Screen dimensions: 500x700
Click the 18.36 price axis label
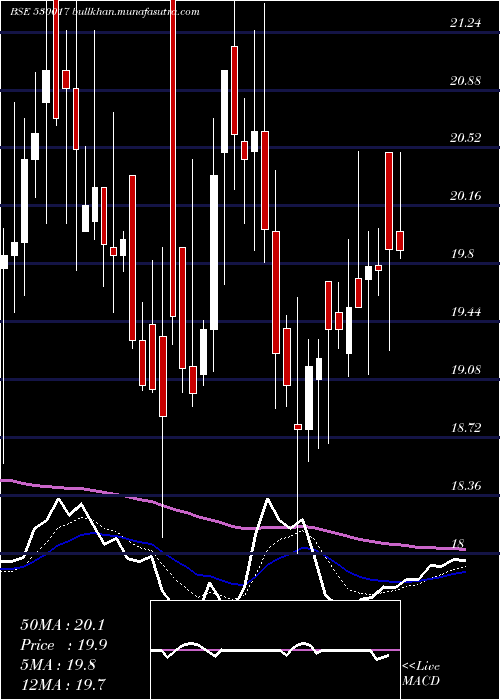pos(466,485)
